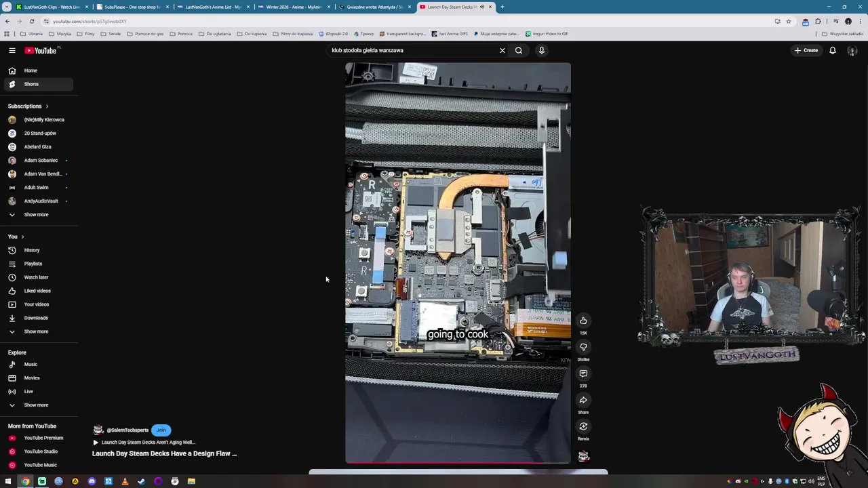Image resolution: width=868 pixels, height=488 pixels.
Task: Open the sound source thumbnail on the Short
Action: [x=583, y=456]
